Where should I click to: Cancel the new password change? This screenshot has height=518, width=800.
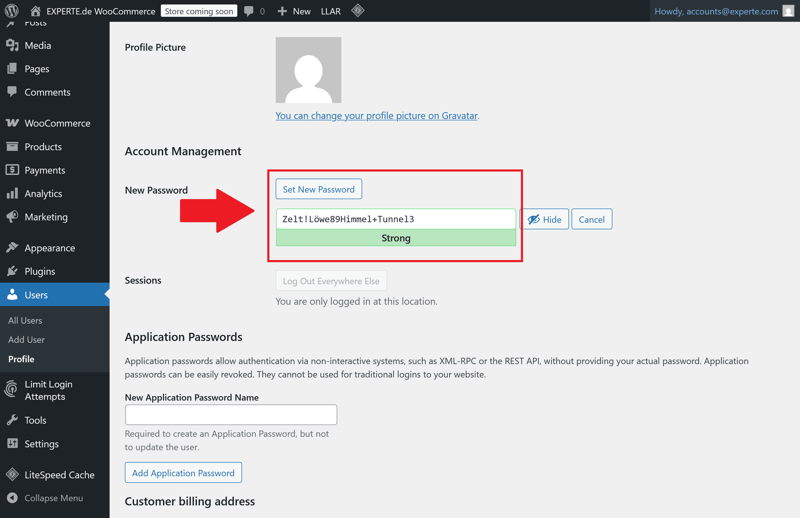coord(591,219)
